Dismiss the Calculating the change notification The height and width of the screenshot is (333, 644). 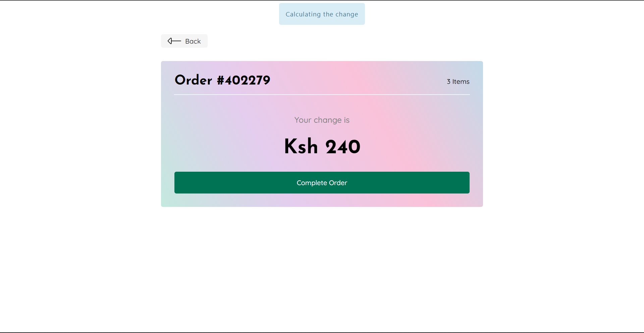(x=322, y=14)
